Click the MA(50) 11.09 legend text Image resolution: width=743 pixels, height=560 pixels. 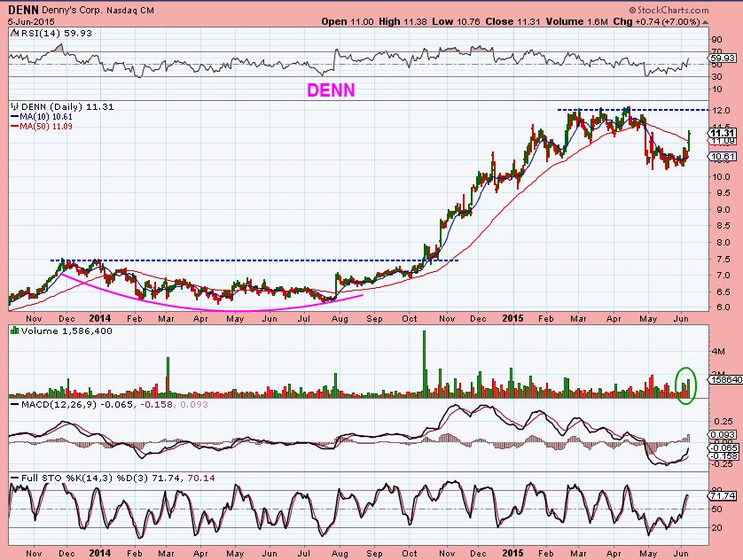pyautogui.click(x=46, y=127)
